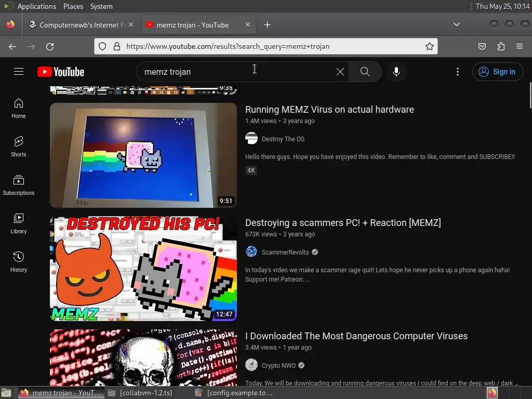Go to Home in the sidebar
The height and width of the screenshot is (399, 532).
click(x=19, y=108)
